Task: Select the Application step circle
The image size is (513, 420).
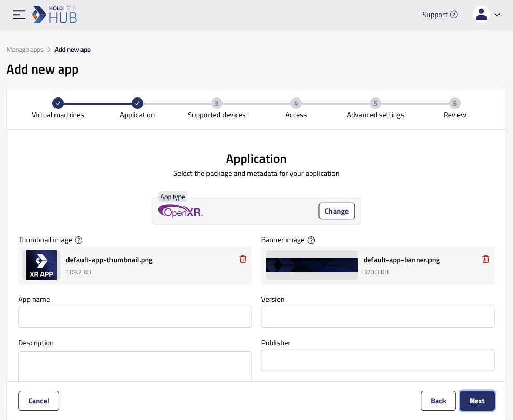Action: (x=137, y=103)
